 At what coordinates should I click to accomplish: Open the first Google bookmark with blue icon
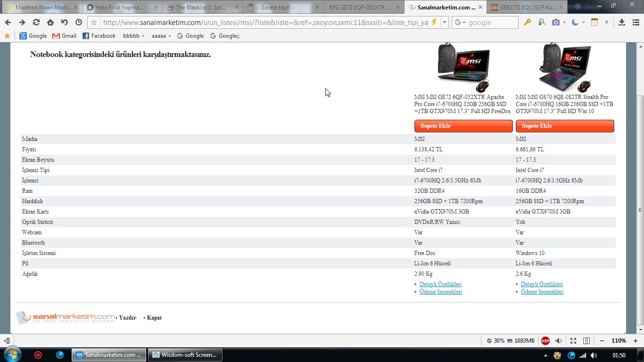point(33,36)
